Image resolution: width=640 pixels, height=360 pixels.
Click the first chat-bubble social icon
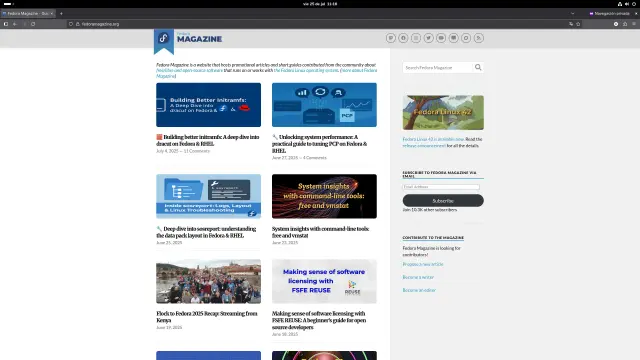coord(391,38)
